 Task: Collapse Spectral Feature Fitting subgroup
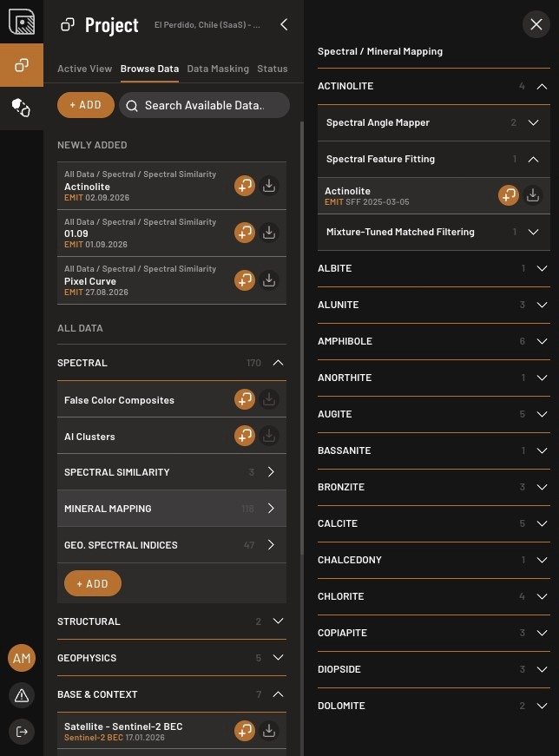pyautogui.click(x=434, y=159)
